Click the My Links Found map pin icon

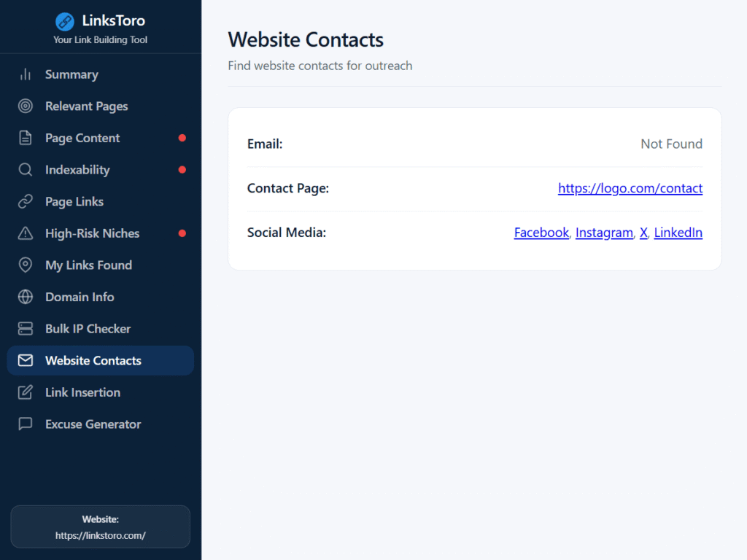pos(26,265)
